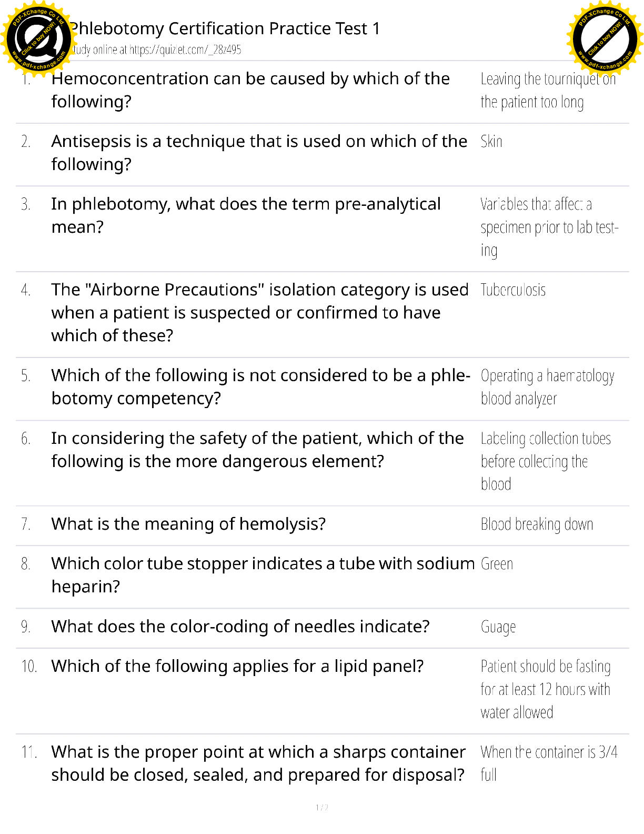This screenshot has height=834, width=644.
Task: Select the "Labeling collection tubes" answer
Action: point(546,461)
